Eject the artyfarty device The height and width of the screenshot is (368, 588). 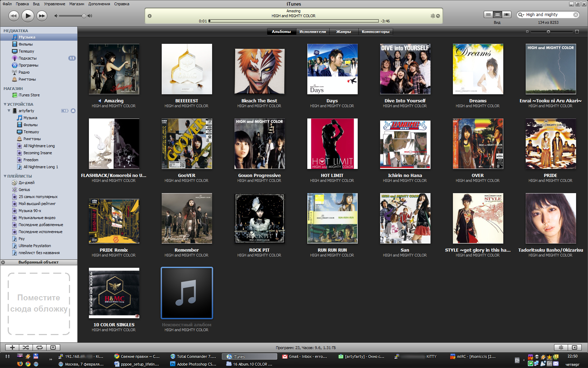click(73, 111)
